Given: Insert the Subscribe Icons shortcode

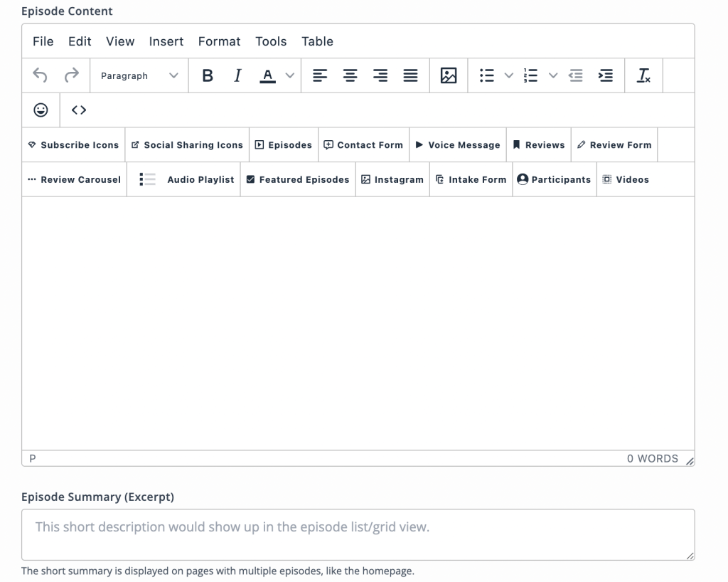Looking at the screenshot, I should [x=73, y=144].
